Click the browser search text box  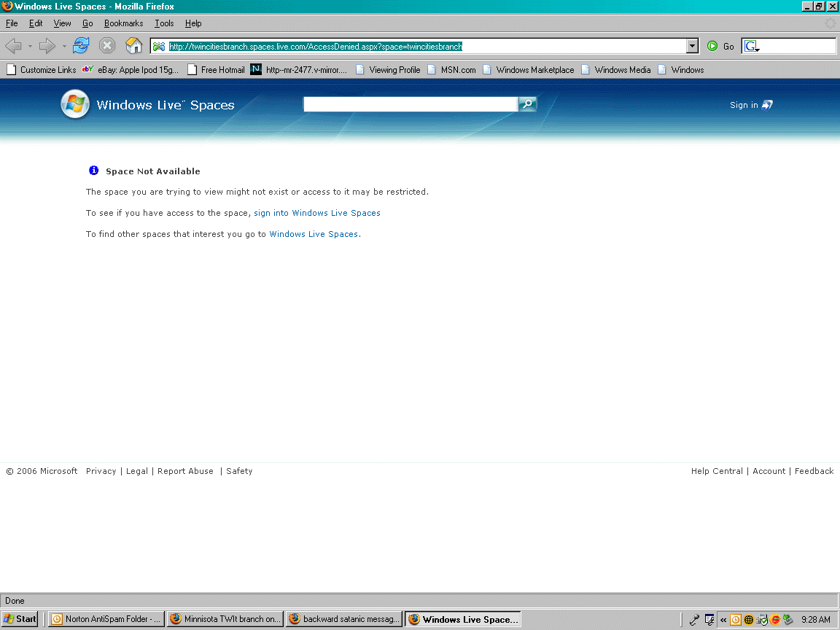(x=798, y=47)
